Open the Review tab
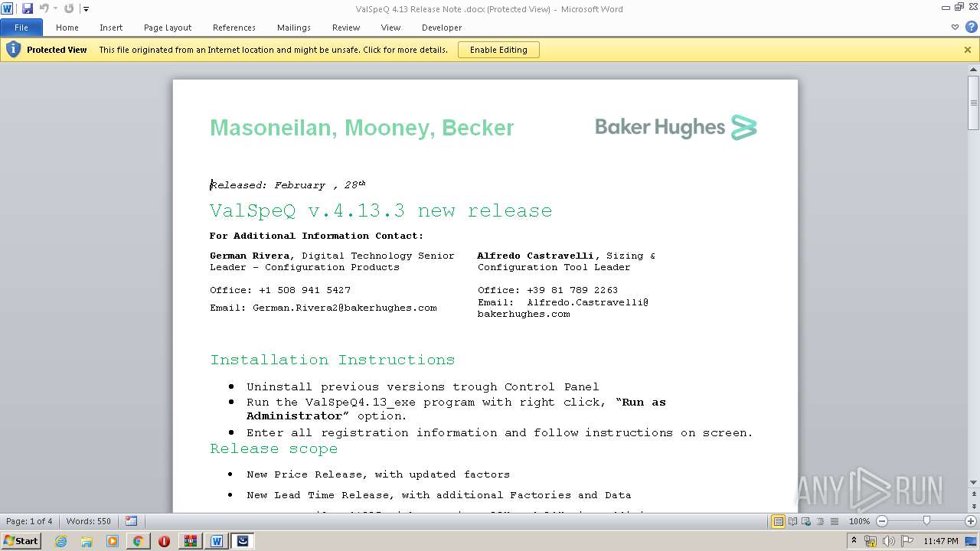Viewport: 980px width, 551px height. pyautogui.click(x=346, y=28)
